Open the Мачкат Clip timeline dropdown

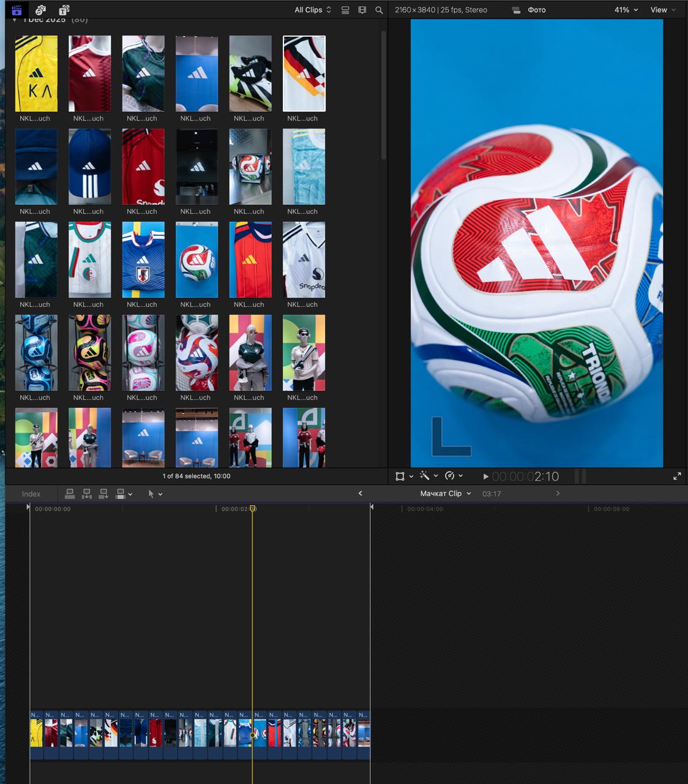coord(446,493)
